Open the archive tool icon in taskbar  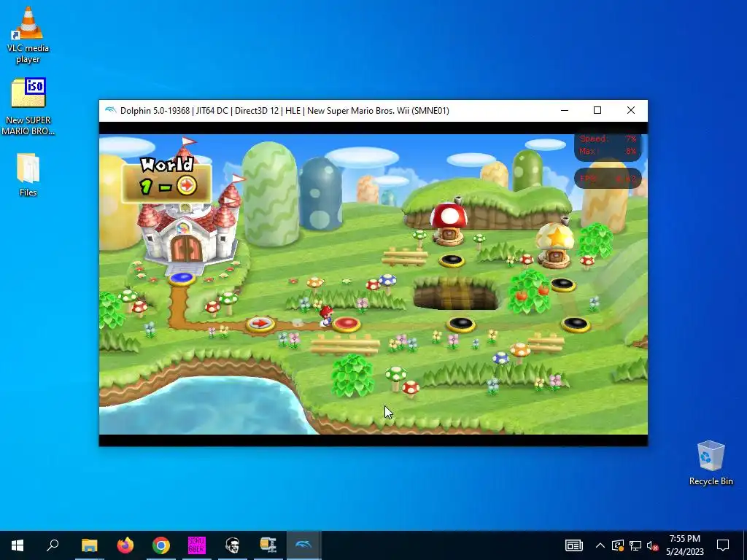pyautogui.click(x=268, y=545)
